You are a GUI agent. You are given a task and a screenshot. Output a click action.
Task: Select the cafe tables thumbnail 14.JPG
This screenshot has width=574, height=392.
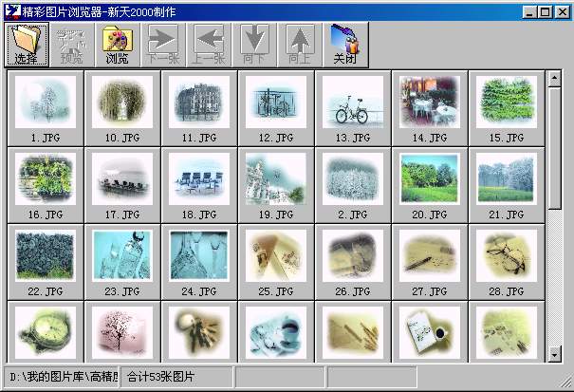tap(430, 102)
